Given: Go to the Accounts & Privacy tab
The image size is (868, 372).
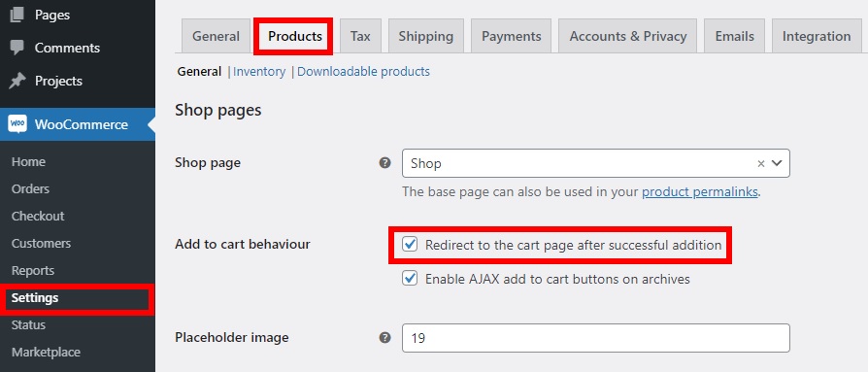Looking at the screenshot, I should 628,36.
